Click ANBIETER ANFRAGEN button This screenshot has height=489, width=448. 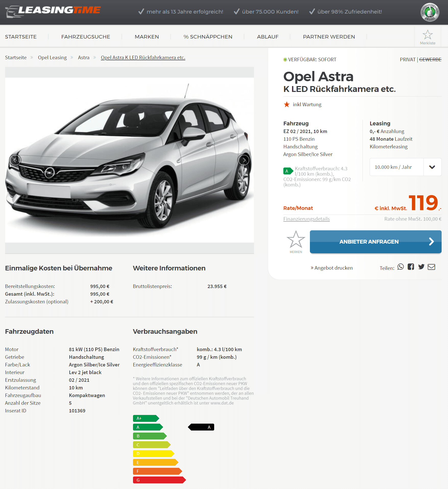point(376,242)
